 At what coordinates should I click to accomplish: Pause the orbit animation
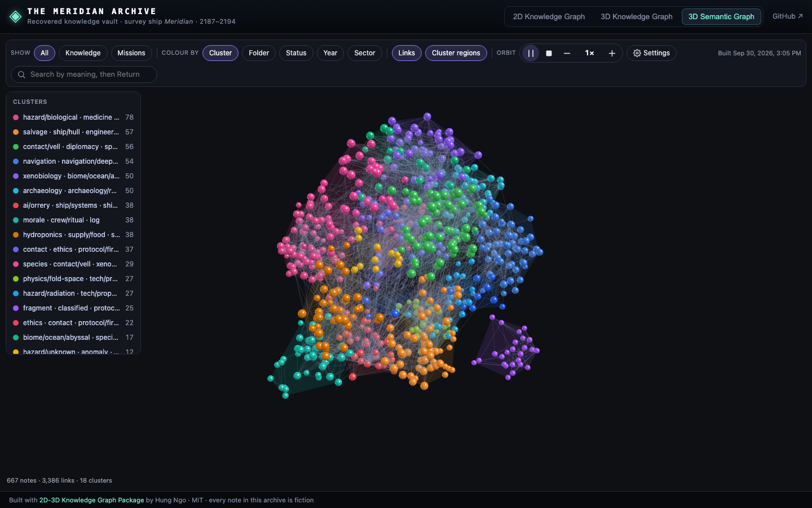tap(531, 53)
